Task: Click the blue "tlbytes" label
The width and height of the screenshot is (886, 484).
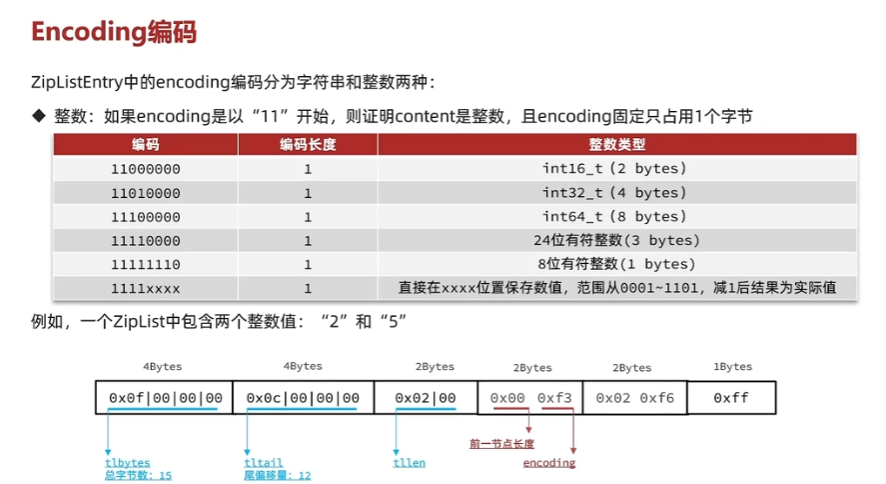Action: coord(128,463)
